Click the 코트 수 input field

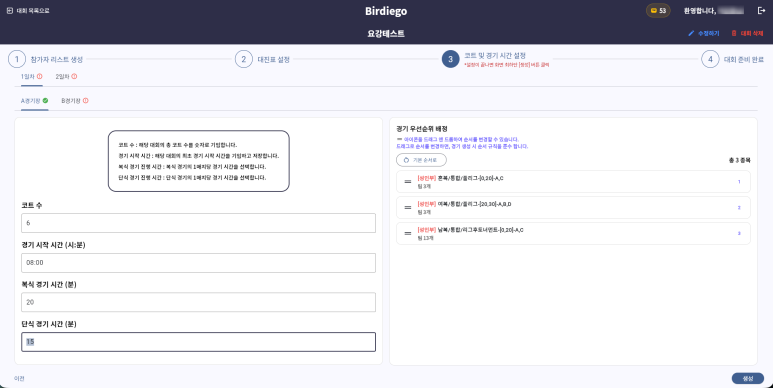point(198,223)
